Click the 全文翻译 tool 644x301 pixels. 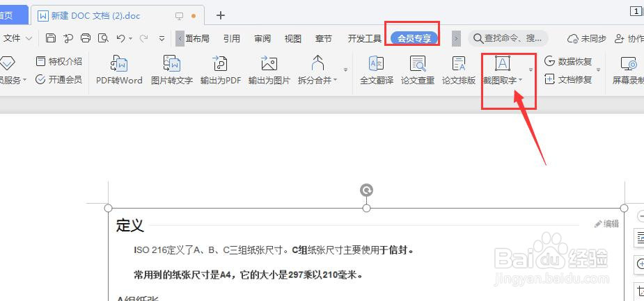tap(377, 70)
